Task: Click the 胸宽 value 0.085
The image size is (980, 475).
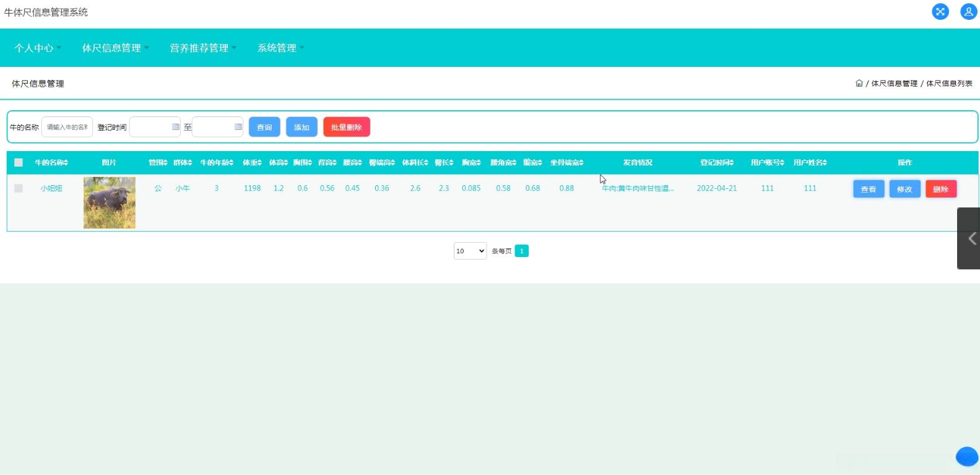Action: [471, 188]
